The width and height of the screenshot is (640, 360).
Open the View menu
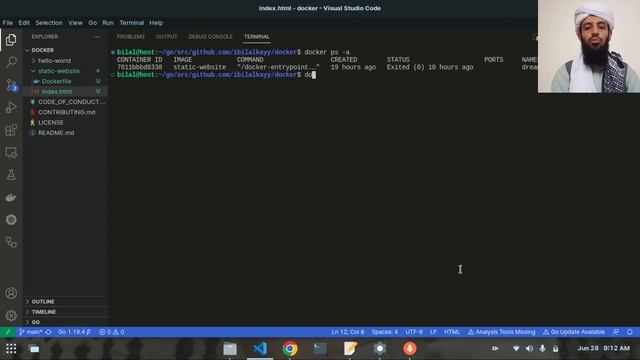[76, 23]
